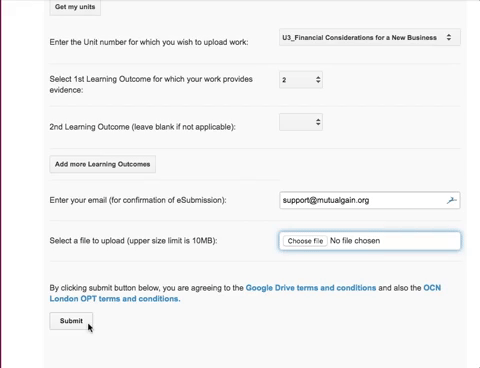The height and width of the screenshot is (368, 480).
Task: Click the up-down arrows of the Unit selector
Action: tap(449, 37)
